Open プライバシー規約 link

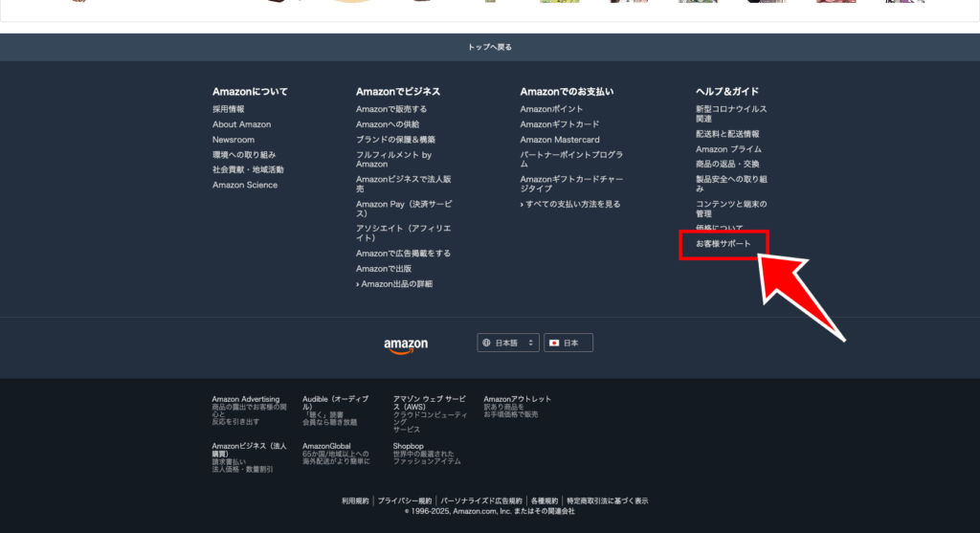click(405, 500)
